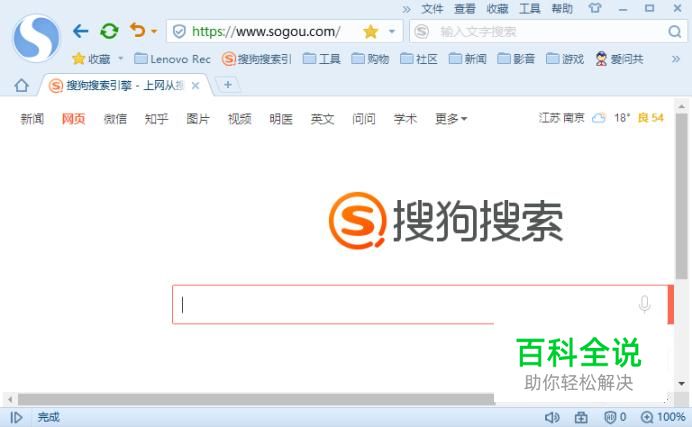
Task: Open the 购物 bookmark folder
Action: click(x=370, y=59)
